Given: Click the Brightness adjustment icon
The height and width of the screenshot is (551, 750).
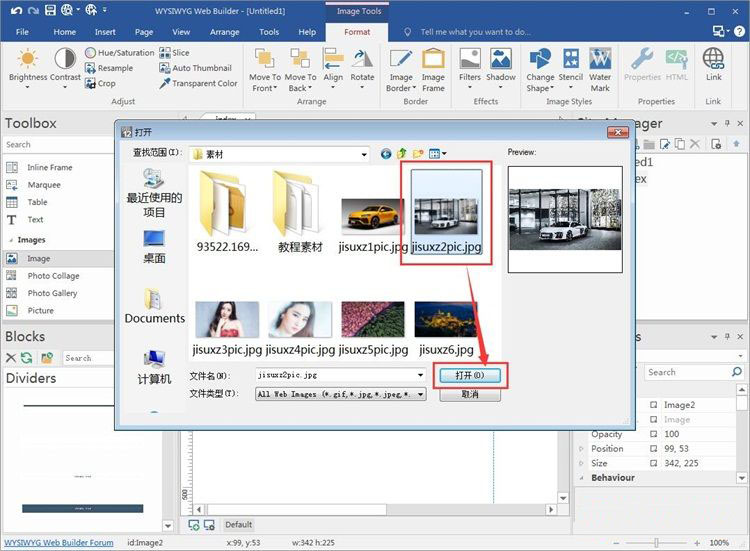Looking at the screenshot, I should click(x=28, y=60).
